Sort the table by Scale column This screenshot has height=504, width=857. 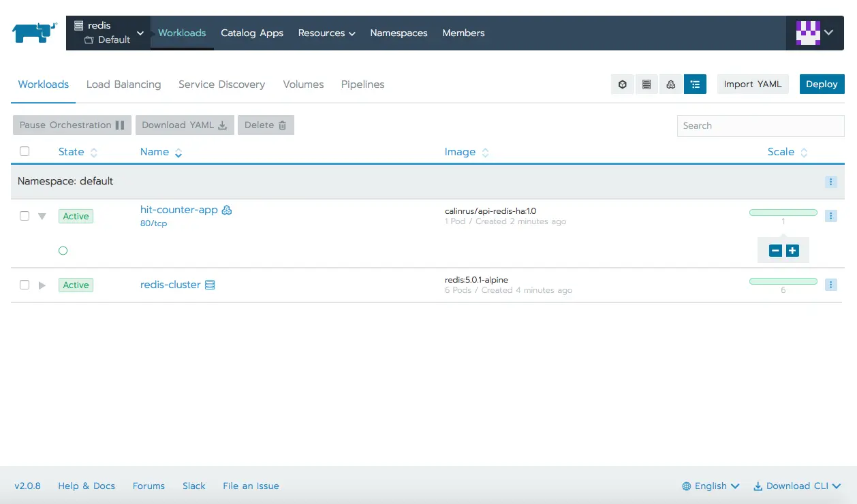point(788,152)
